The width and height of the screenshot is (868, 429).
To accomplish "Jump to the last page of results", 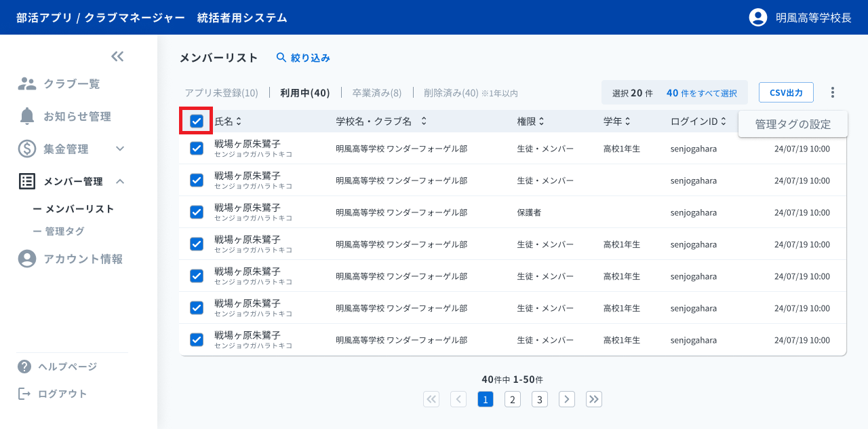I will pyautogui.click(x=594, y=399).
